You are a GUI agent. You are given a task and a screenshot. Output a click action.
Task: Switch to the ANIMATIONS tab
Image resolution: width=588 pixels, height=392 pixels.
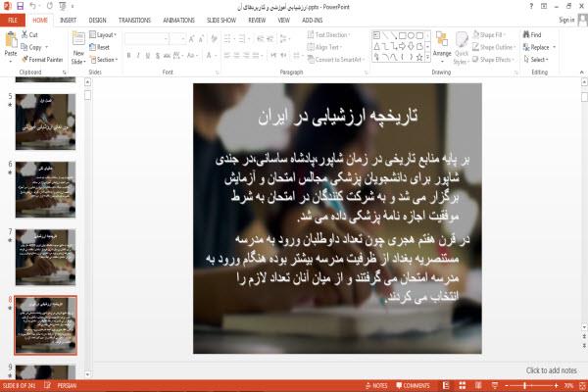tap(179, 21)
